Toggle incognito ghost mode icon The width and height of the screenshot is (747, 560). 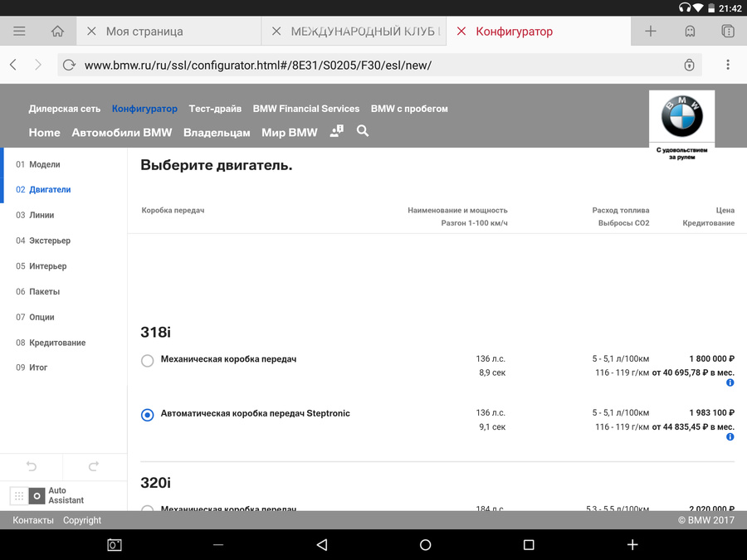pos(690,32)
